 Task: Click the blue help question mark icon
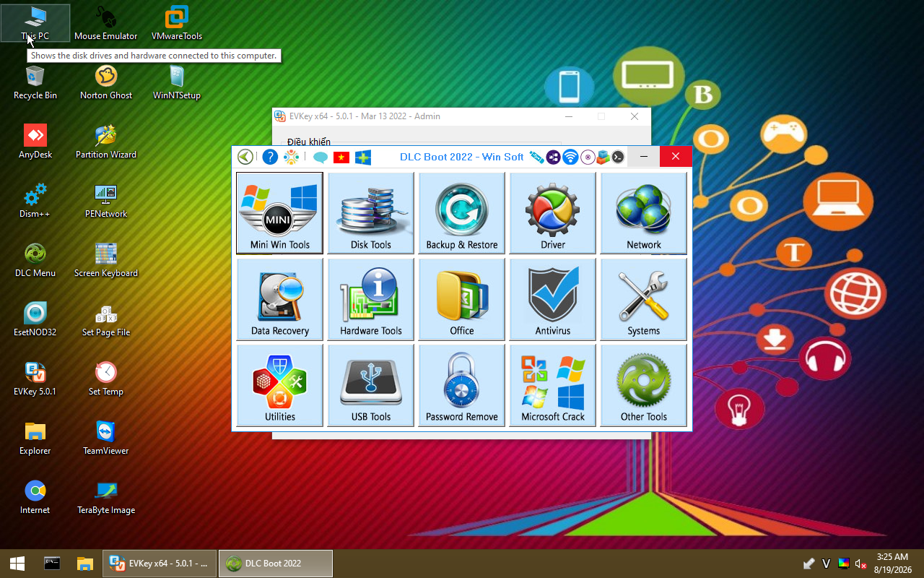[x=270, y=157]
